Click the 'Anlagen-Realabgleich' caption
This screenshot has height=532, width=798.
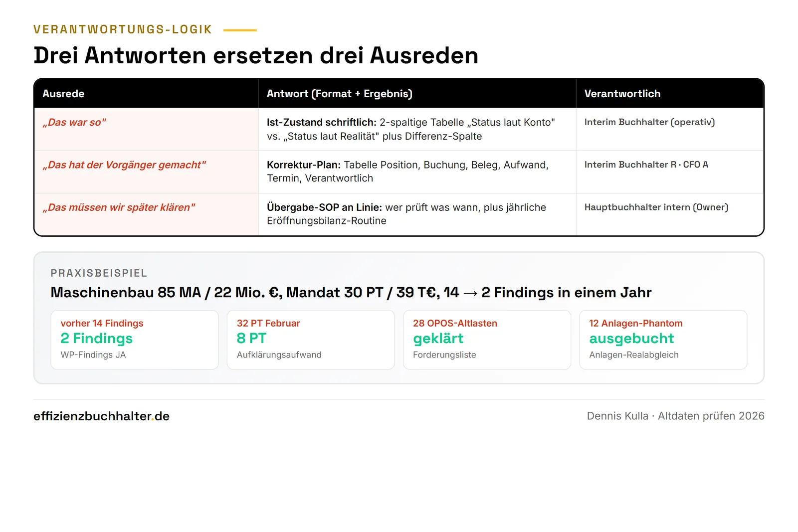(x=633, y=355)
